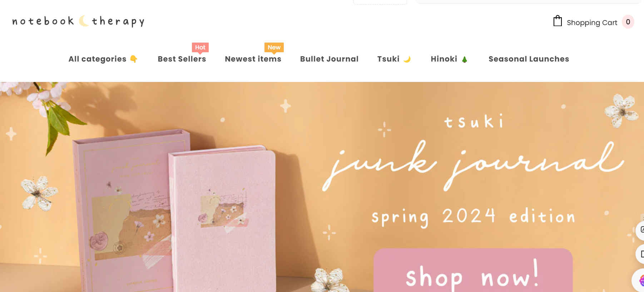Click the top floating edit widget button

click(x=640, y=230)
